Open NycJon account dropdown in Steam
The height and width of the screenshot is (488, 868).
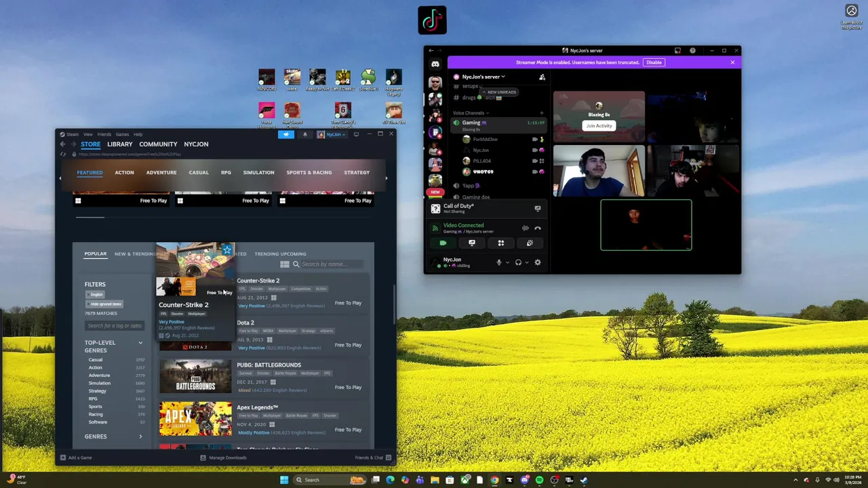tap(332, 134)
